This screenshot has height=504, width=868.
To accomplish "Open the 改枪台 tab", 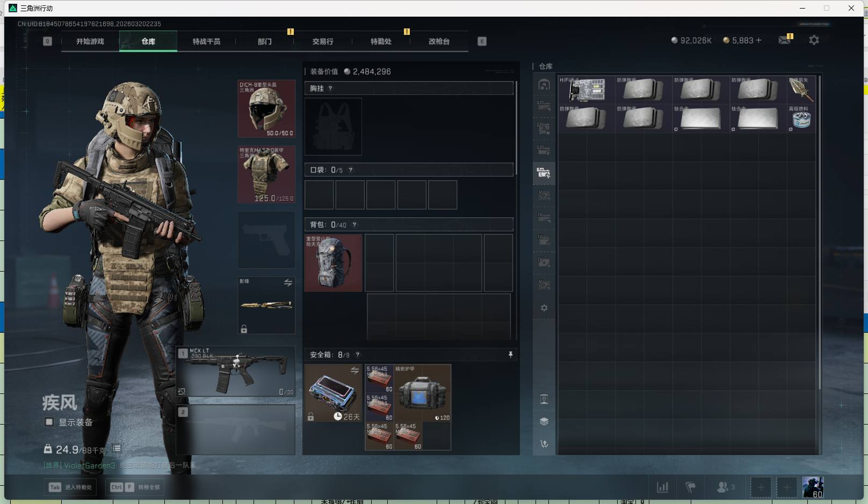I will tap(439, 41).
